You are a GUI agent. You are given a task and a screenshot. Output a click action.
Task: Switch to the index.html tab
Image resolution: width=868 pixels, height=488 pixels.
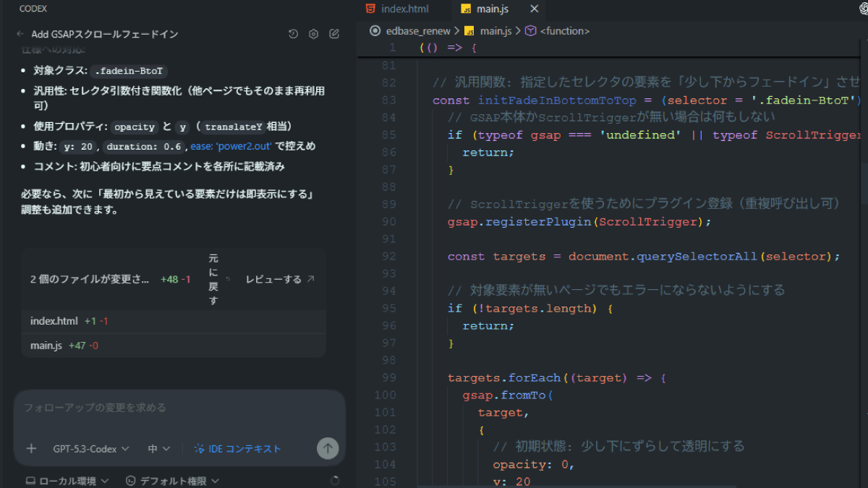397,9
